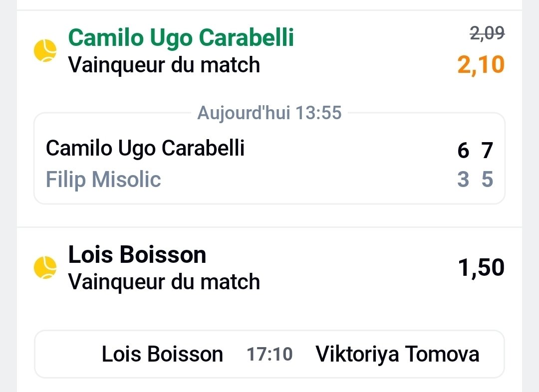The height and width of the screenshot is (392, 539).
Task: Select Filip Misolic in the score card
Action: click(x=103, y=180)
